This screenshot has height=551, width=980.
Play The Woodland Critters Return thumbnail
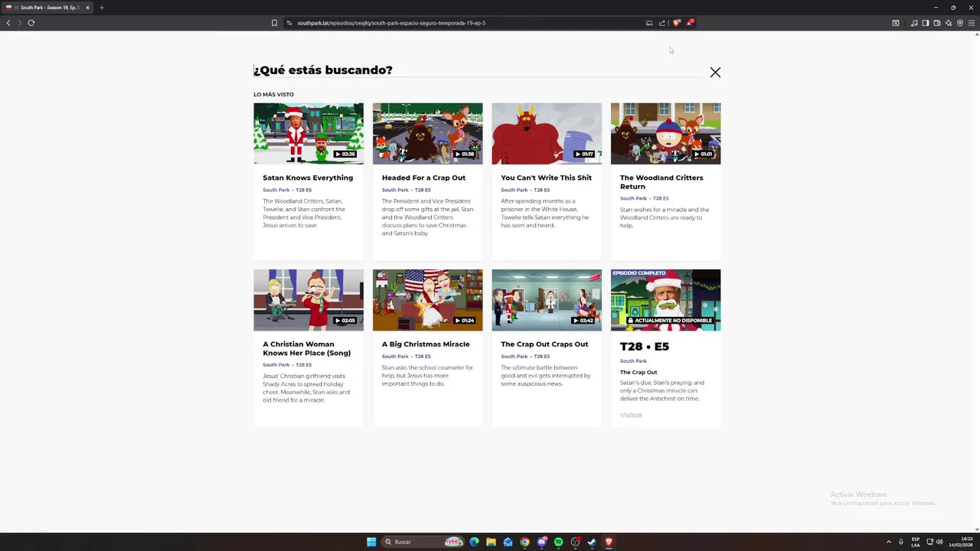point(665,133)
